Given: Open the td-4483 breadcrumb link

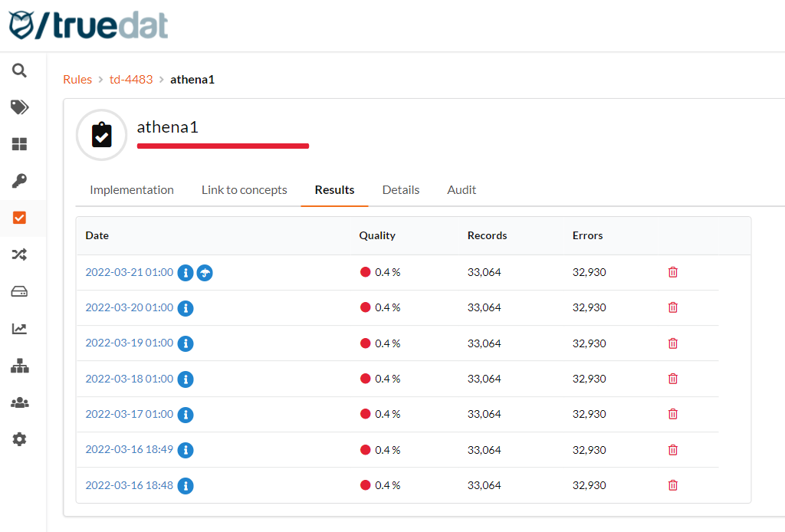Looking at the screenshot, I should click(131, 79).
